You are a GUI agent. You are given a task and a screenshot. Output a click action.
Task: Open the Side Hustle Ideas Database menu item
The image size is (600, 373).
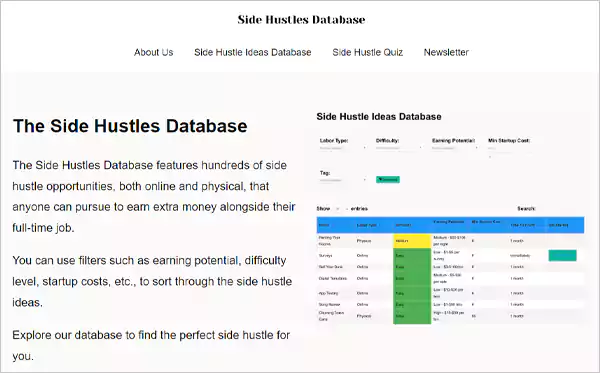pyautogui.click(x=253, y=52)
